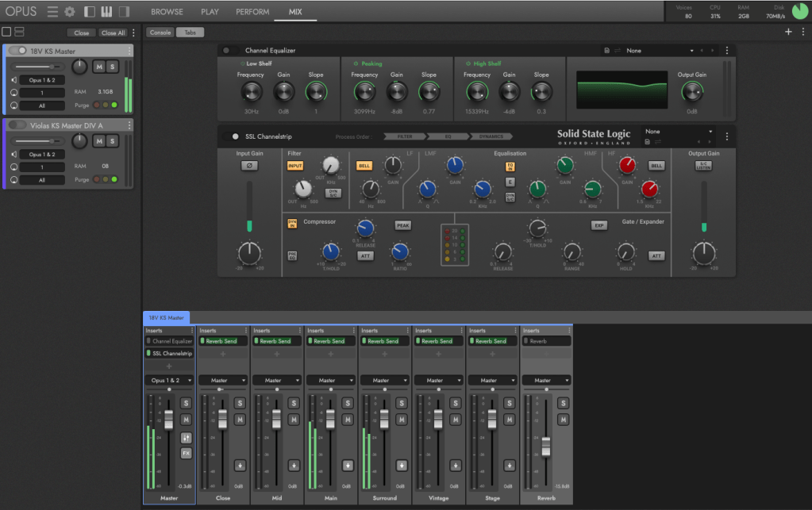Open the OPUS hamburger menu

pos(52,12)
